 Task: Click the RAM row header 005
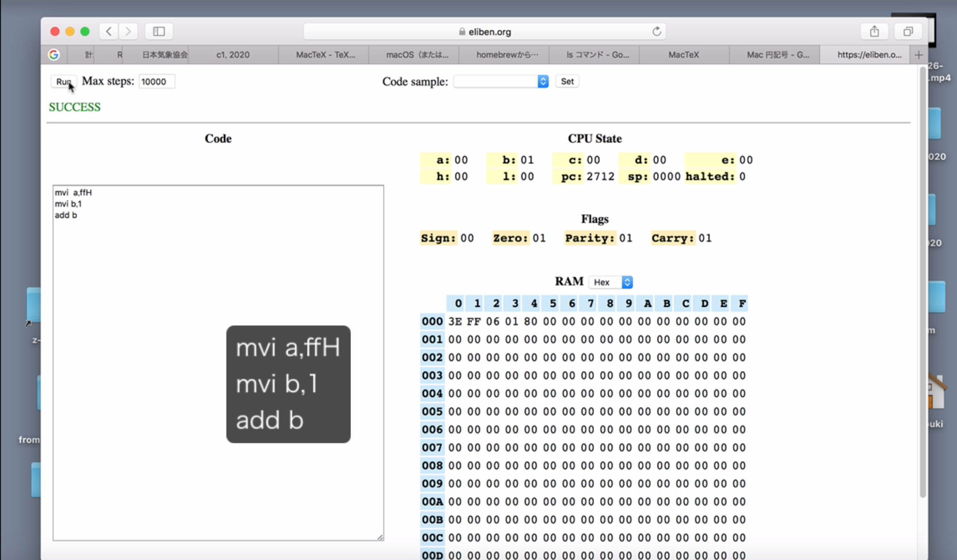[432, 411]
